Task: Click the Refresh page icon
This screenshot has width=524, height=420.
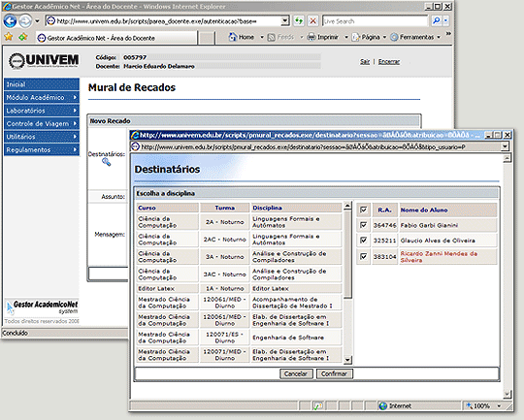Action: pos(299,21)
